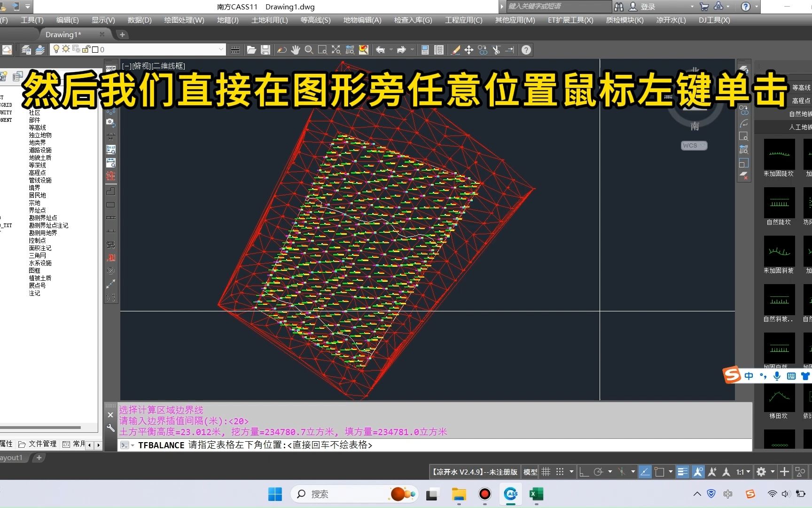Image resolution: width=812 pixels, height=508 pixels.
Task: Open File Explorer from the taskbar
Action: [x=459, y=494]
